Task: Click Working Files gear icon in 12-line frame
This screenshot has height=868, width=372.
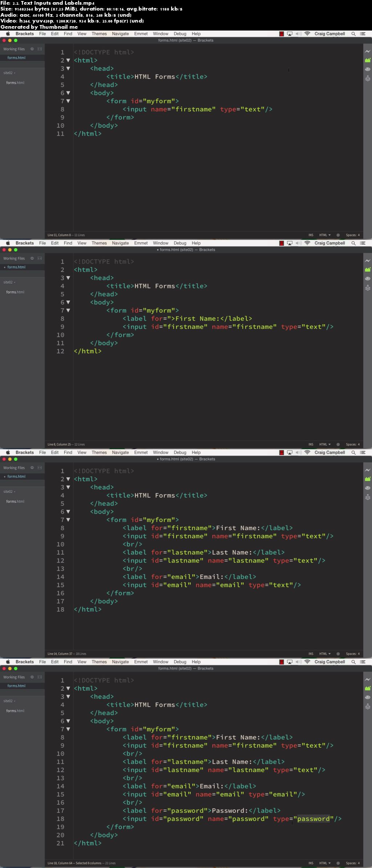Action: 32,258
